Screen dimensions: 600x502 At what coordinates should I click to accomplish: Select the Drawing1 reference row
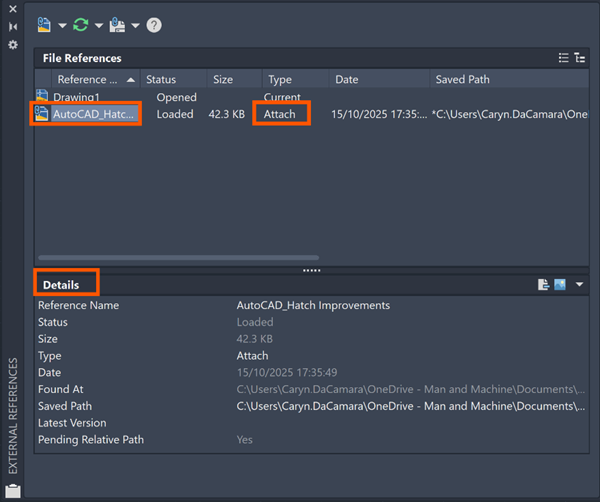75,97
